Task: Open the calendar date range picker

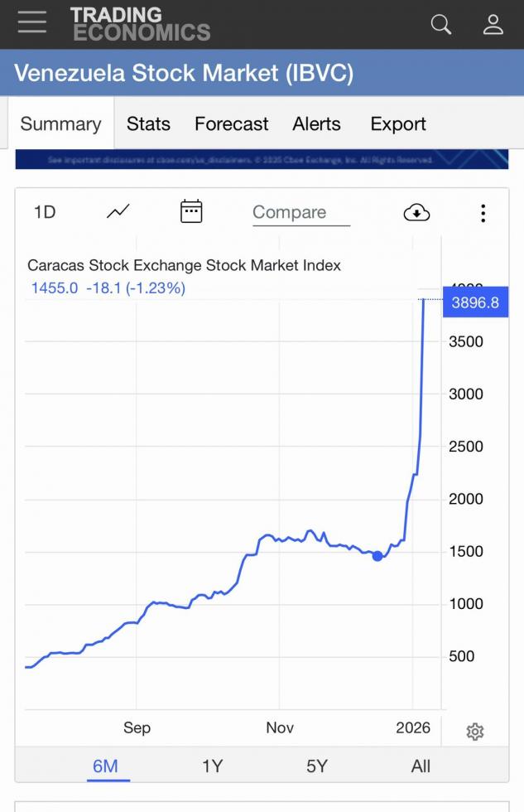Action: pyautogui.click(x=191, y=212)
